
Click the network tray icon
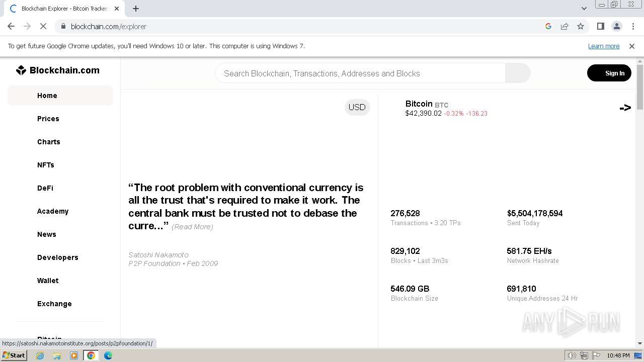point(584,355)
